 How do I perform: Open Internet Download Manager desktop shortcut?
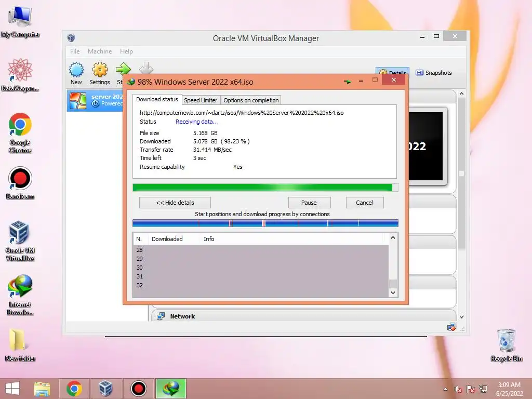coord(20,295)
